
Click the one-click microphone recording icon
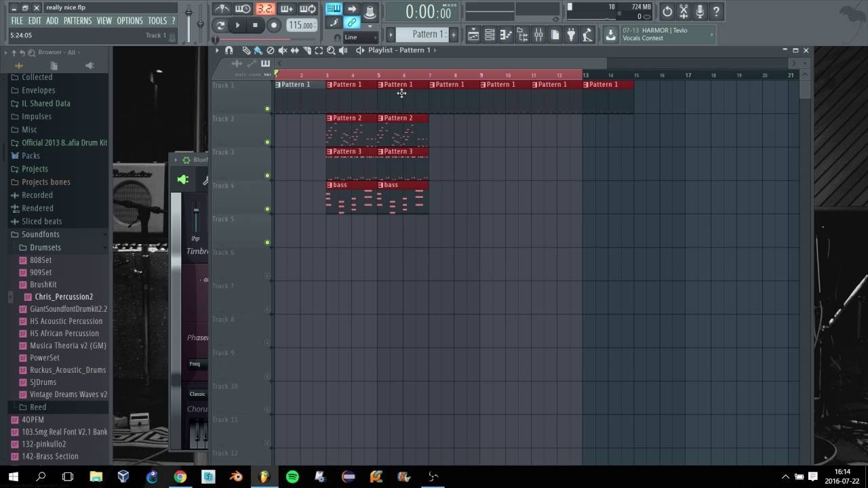[700, 11]
